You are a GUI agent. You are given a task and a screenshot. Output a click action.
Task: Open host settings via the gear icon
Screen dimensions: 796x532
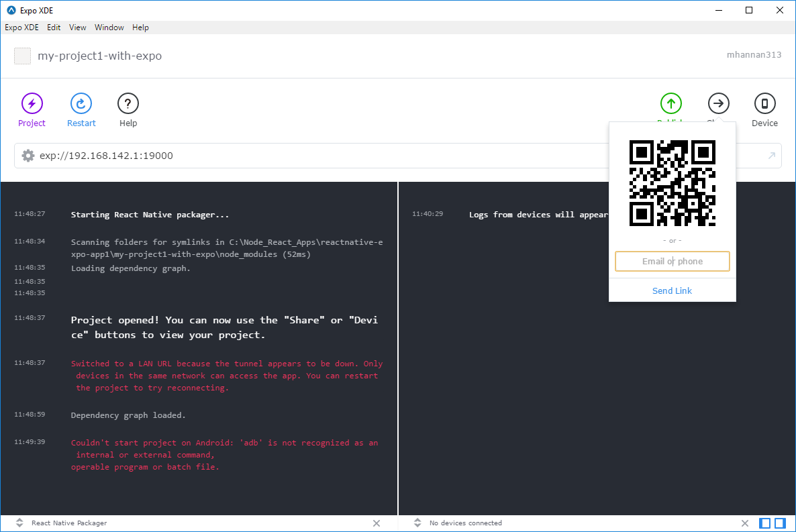tap(28, 156)
